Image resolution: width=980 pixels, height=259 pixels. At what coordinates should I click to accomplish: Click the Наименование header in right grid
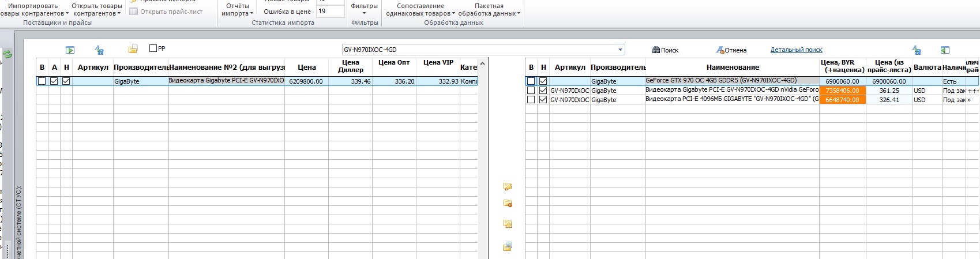tap(732, 67)
